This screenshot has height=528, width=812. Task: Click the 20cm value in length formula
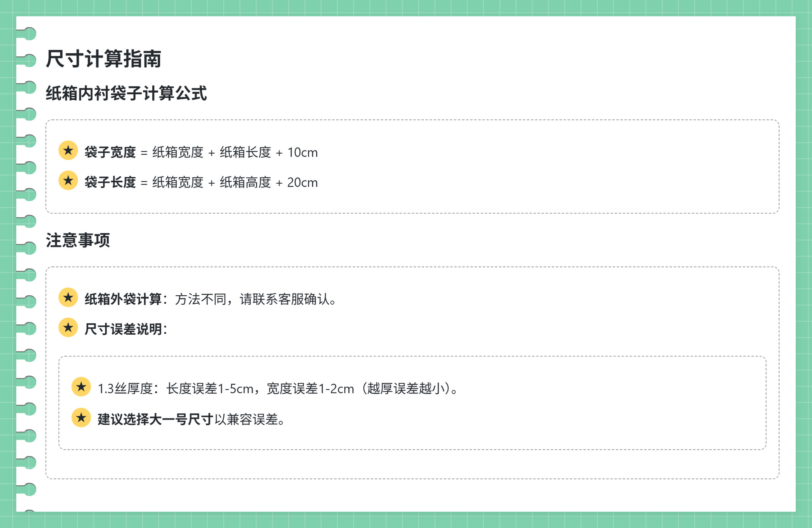(x=302, y=182)
